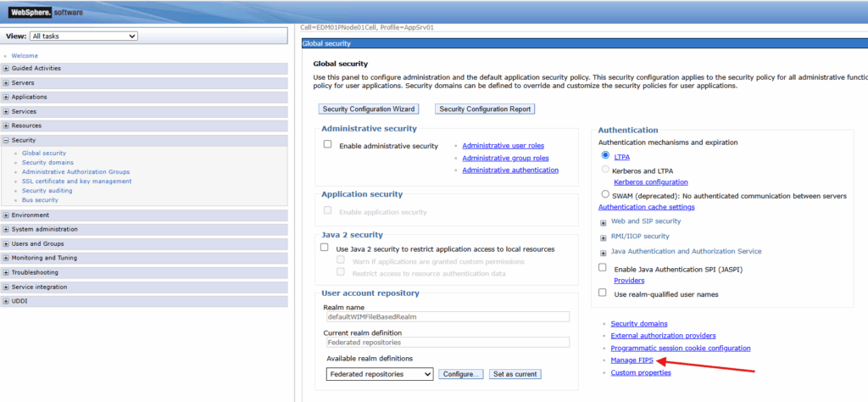Enable Java Authentication SPI (JASPI) checkbox
This screenshot has height=402, width=868.
coord(603,268)
